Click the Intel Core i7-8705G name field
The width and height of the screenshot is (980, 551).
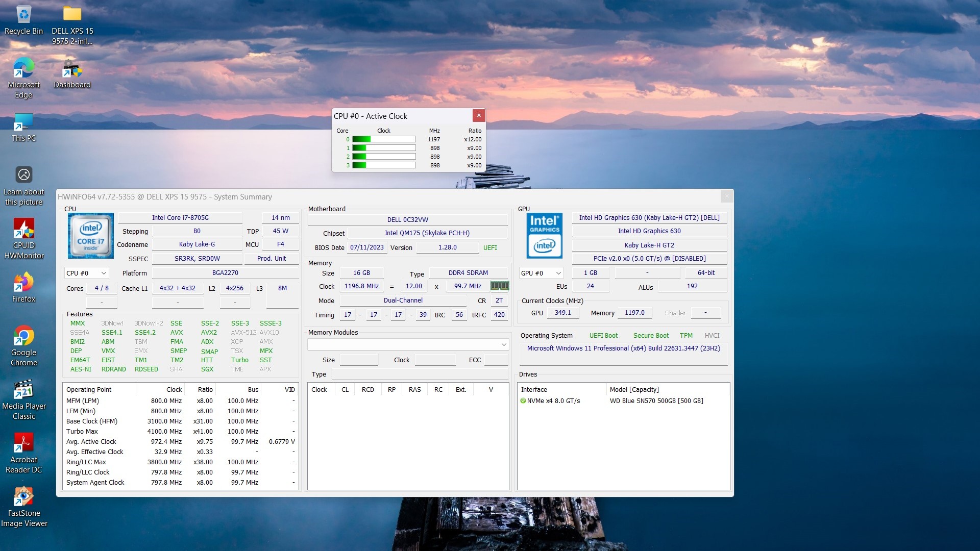[x=180, y=218]
